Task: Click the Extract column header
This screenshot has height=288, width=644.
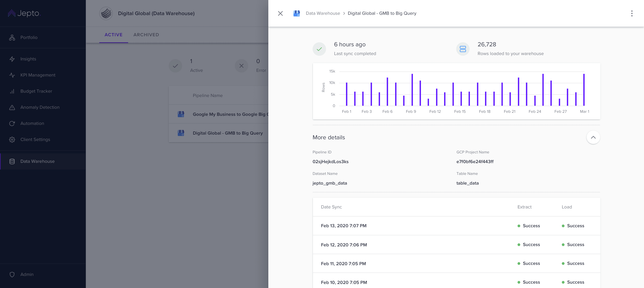Action: tap(524, 207)
